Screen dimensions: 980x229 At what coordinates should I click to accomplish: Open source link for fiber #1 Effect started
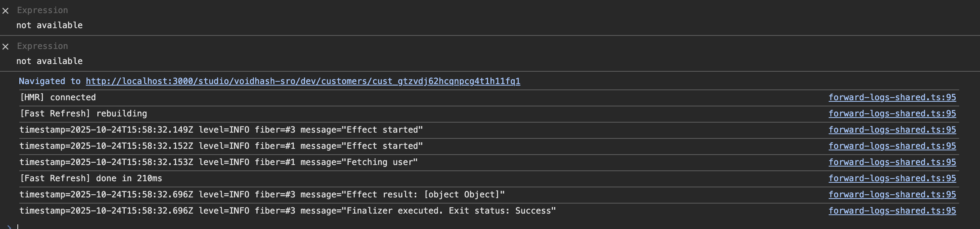[x=892, y=146]
